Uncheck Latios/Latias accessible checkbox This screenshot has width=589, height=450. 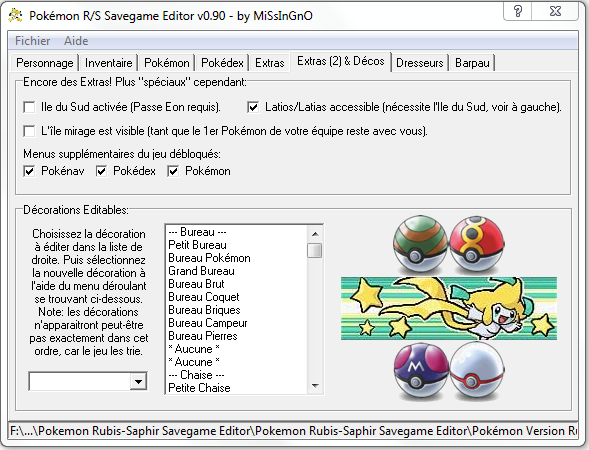[253, 107]
